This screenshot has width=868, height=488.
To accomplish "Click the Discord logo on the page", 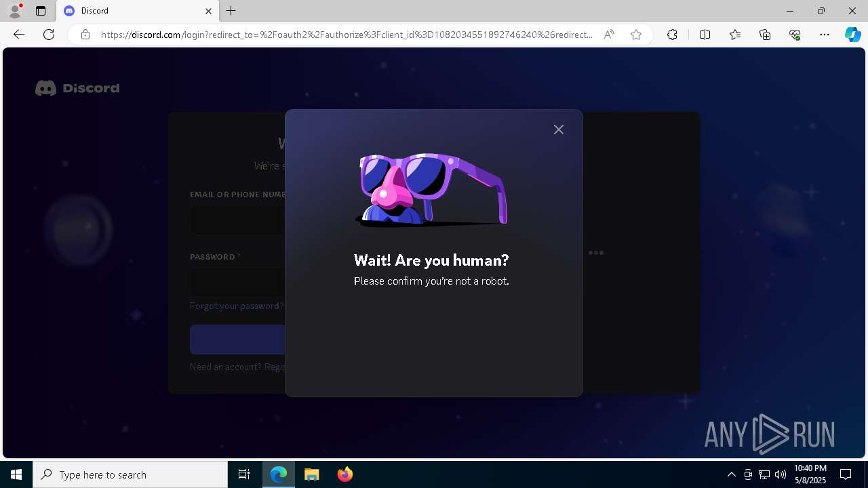I will coord(77,88).
